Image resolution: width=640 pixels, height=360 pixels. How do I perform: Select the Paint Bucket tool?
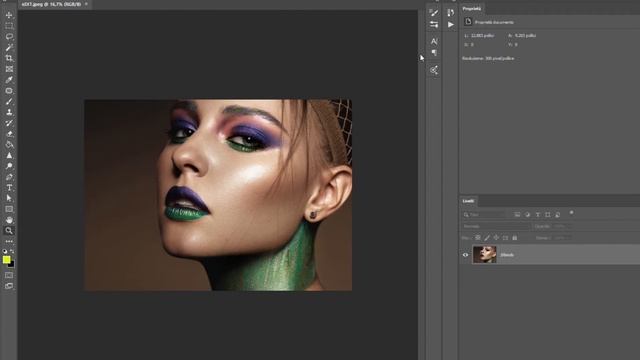9,144
